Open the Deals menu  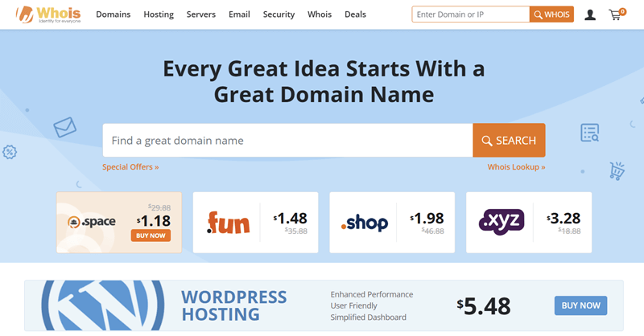click(355, 14)
